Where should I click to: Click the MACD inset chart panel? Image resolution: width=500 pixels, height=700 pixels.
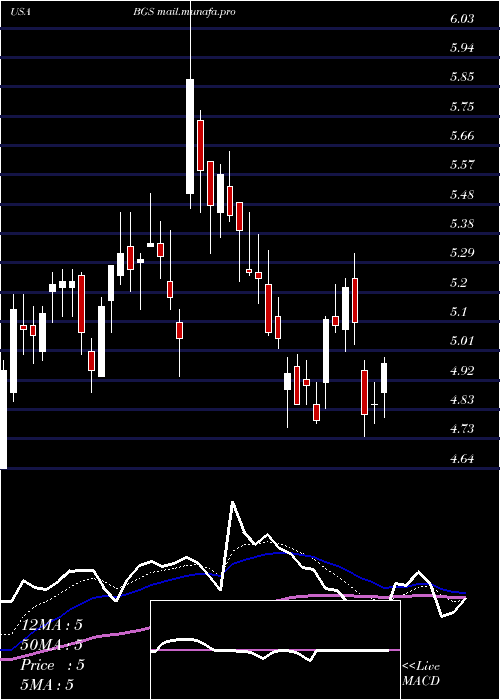click(275, 650)
